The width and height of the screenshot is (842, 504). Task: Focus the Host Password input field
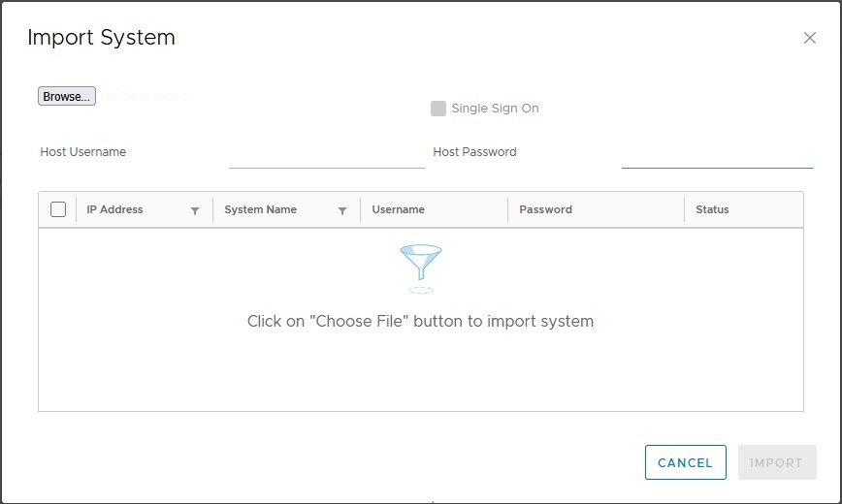point(717,155)
